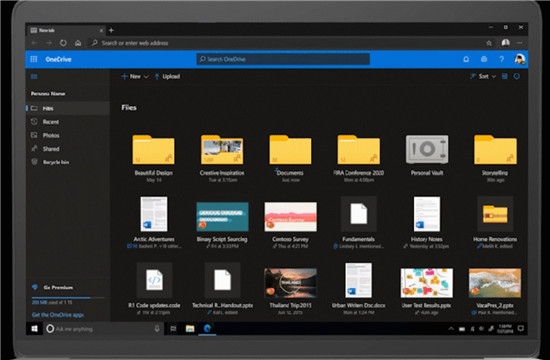
Task: Click the Upload button
Action: click(x=167, y=76)
